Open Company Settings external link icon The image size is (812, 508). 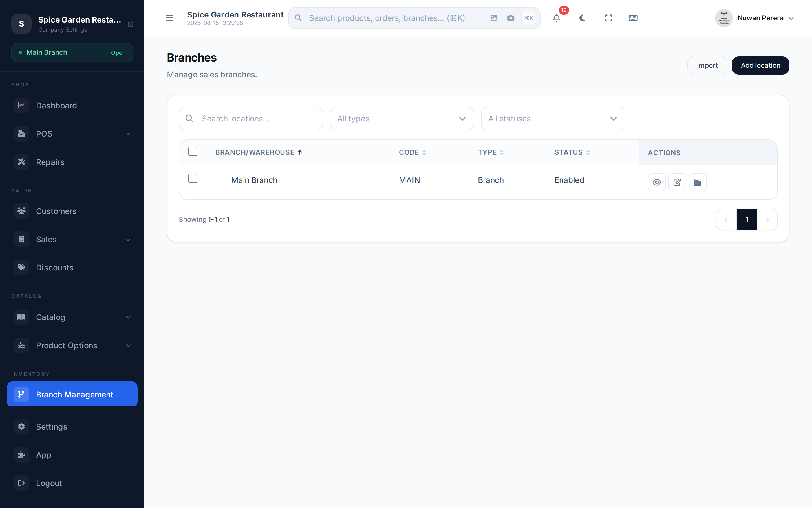point(131,24)
